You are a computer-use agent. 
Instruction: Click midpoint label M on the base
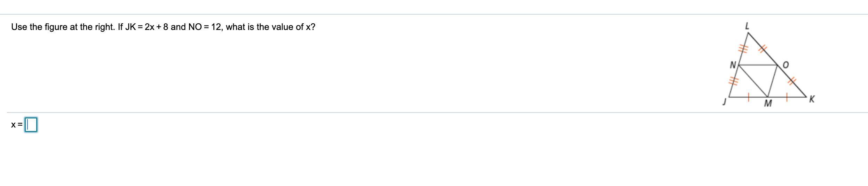click(x=768, y=103)
